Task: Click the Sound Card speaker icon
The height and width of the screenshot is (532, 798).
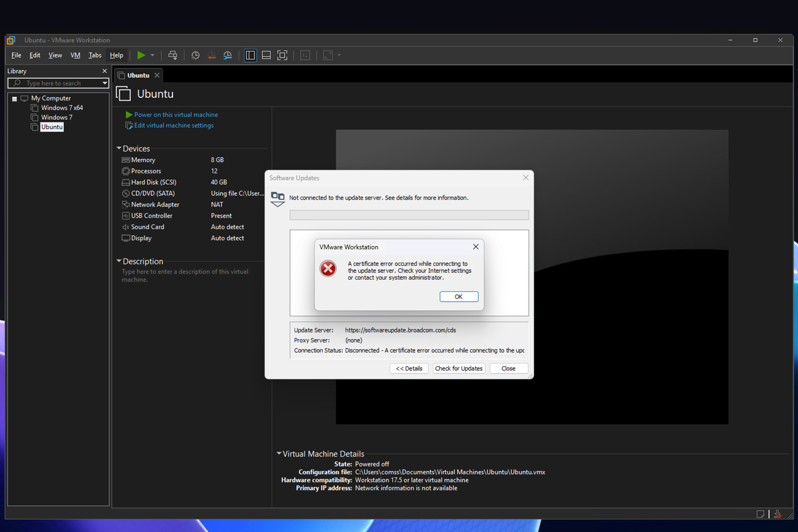Action: coord(126,227)
